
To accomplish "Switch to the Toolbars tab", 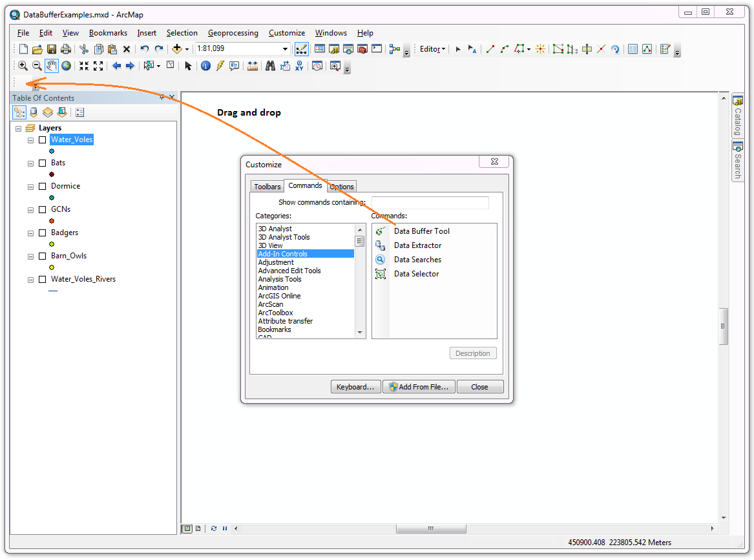I will [267, 187].
